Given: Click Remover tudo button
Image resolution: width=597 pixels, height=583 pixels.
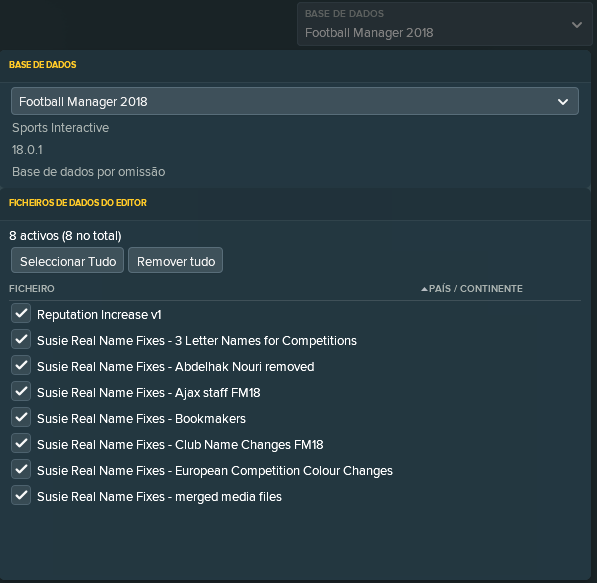Looking at the screenshot, I should [176, 260].
